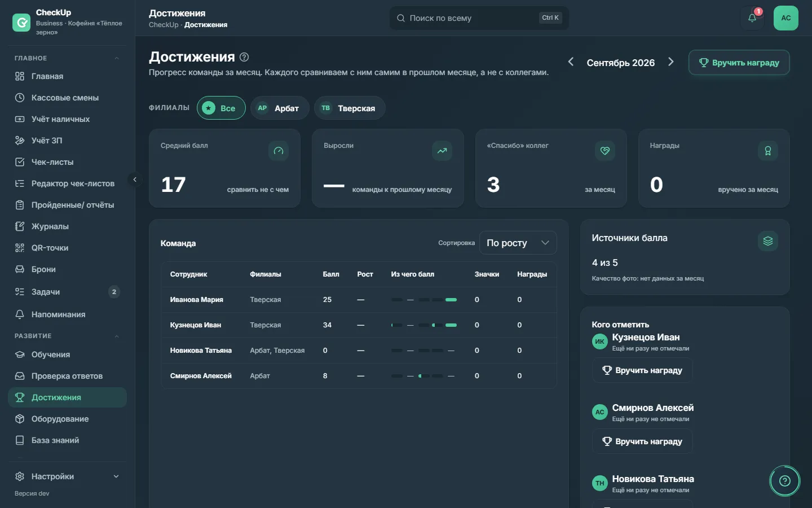Viewport: 812px width, 508px height.
Task: Open Кассовые смены in the sidebar
Action: tap(67, 98)
